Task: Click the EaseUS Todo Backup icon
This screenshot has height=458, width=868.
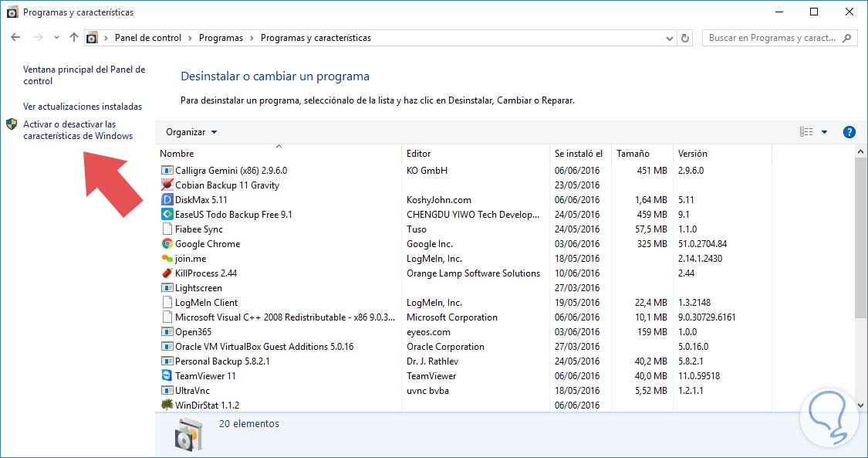Action: pos(167,214)
